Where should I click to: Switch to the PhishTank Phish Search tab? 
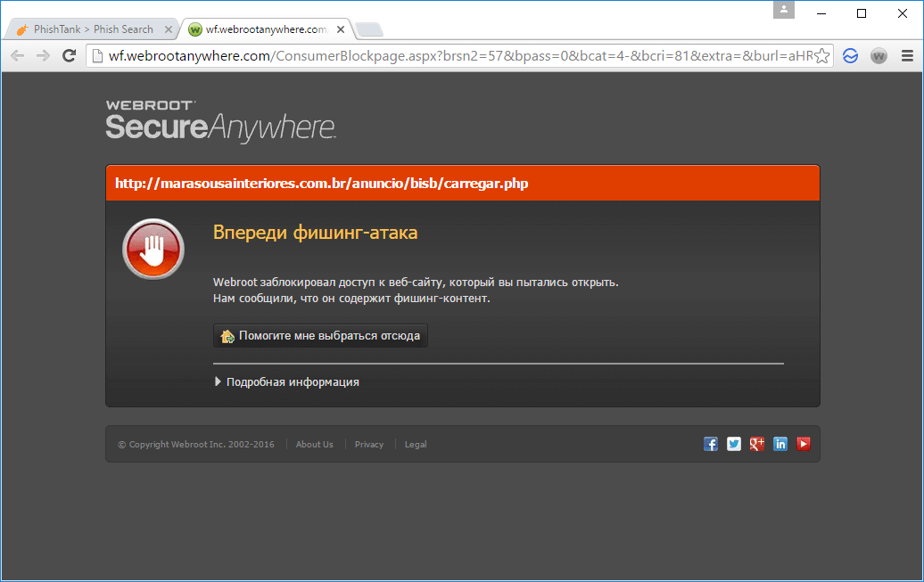coord(89,28)
